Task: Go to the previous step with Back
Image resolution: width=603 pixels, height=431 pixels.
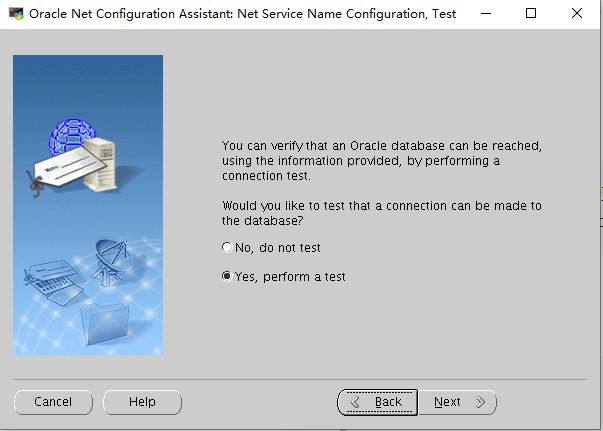Action: point(377,402)
